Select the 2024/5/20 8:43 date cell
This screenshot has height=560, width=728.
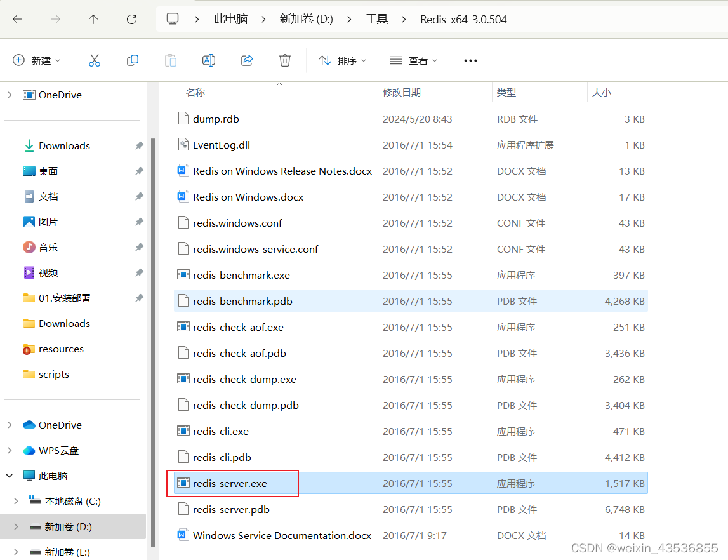point(417,119)
